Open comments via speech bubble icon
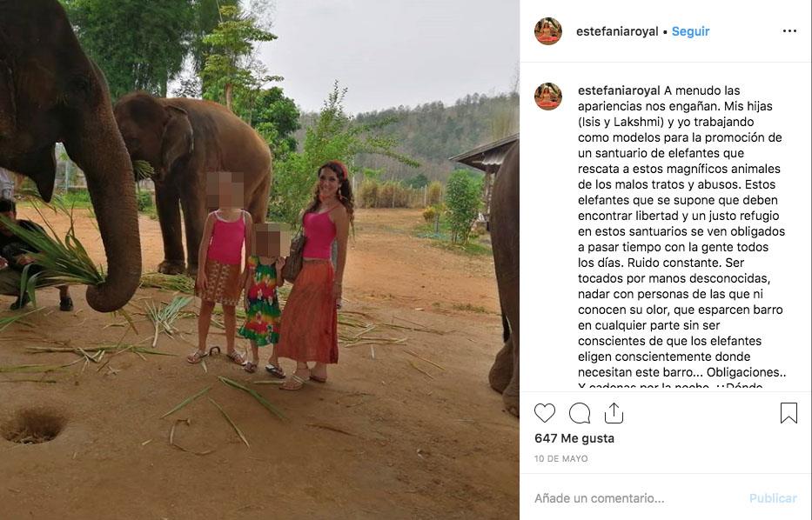 click(580, 413)
